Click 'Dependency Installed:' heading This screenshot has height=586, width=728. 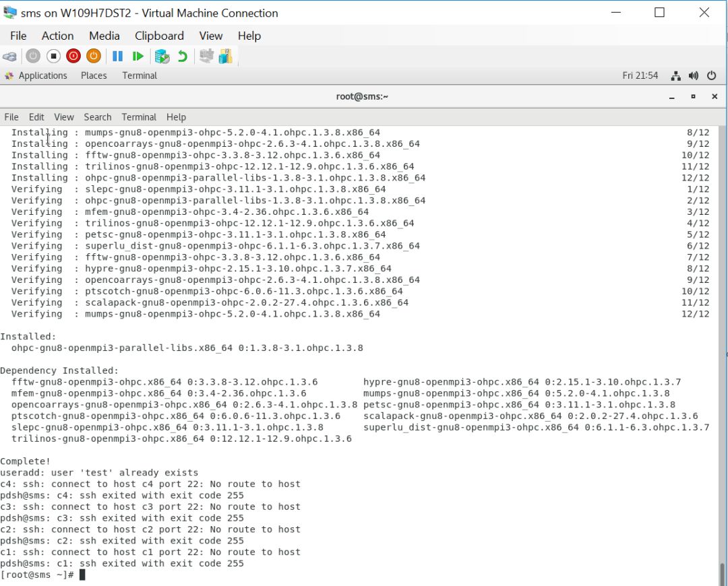59,370
